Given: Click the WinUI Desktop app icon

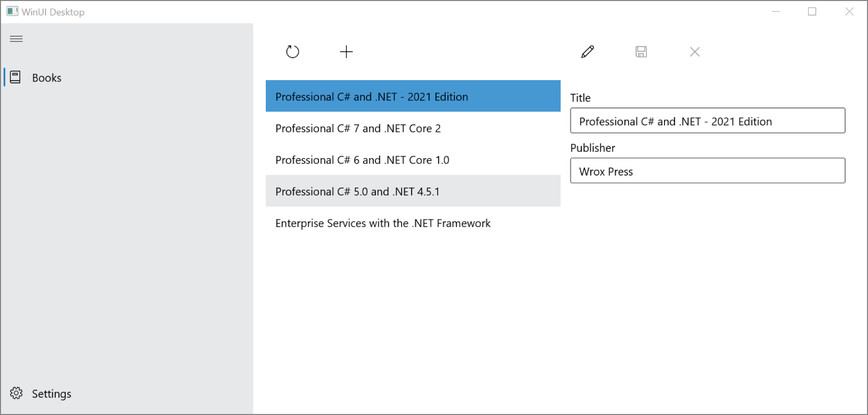Looking at the screenshot, I should click(12, 11).
